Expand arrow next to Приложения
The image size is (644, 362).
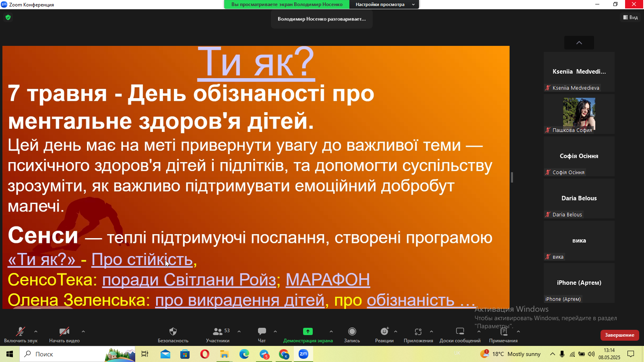tap(431, 332)
